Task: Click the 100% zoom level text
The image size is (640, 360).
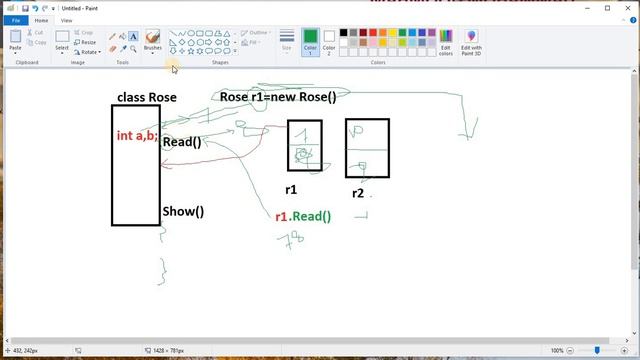Action: pos(557,351)
